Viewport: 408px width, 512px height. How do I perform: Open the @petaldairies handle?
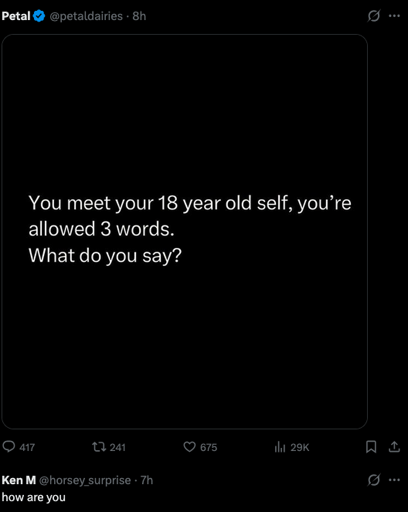click(x=86, y=16)
